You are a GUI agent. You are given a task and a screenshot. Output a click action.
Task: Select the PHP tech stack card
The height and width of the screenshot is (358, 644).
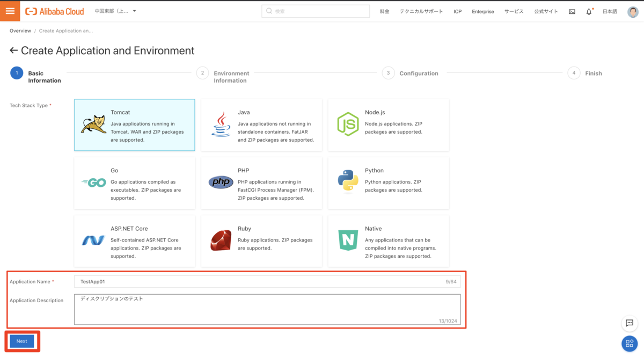tap(262, 183)
